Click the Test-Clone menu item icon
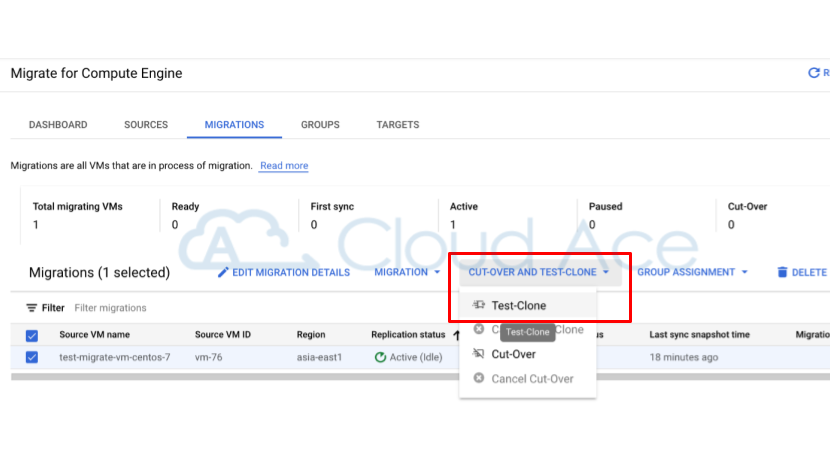This screenshot has height=470, width=830. pyautogui.click(x=479, y=305)
